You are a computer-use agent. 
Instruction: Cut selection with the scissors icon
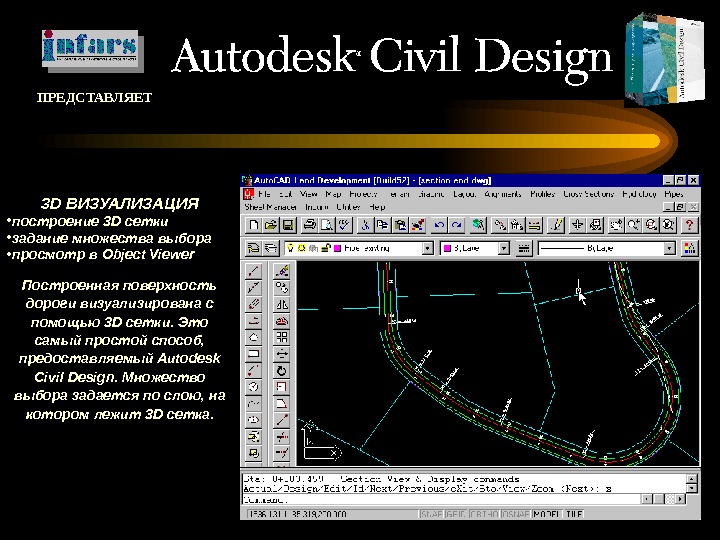(x=366, y=225)
